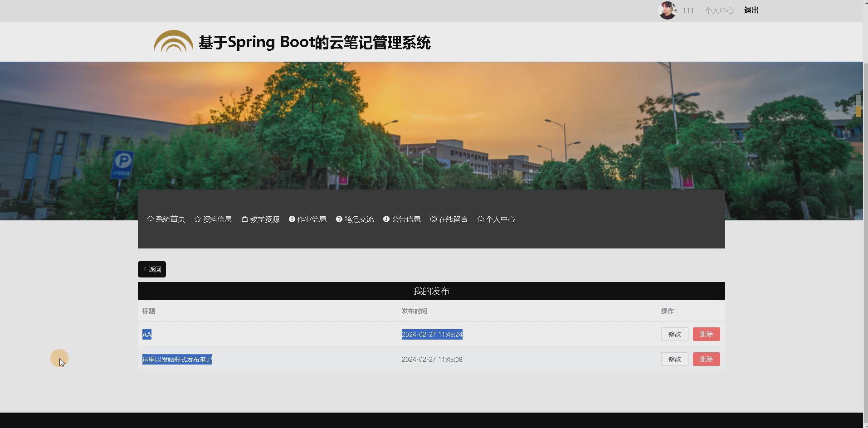
Task: Open 个人中心 in the navigation bar
Action: 501,219
